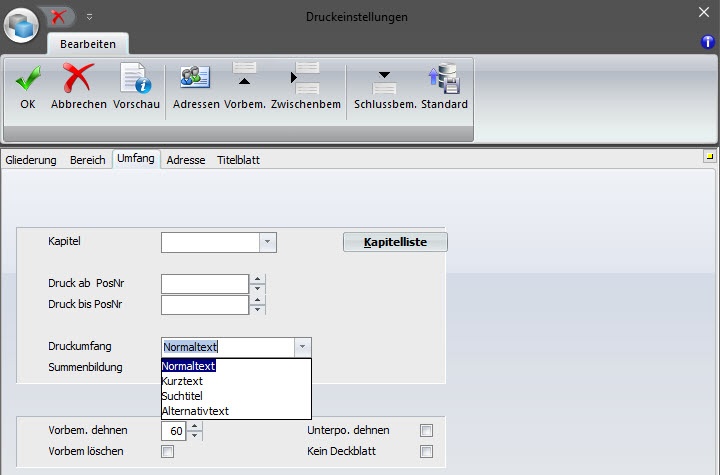The height and width of the screenshot is (475, 720).
Task: Click the small yellow pin icon
Action: tap(709, 157)
